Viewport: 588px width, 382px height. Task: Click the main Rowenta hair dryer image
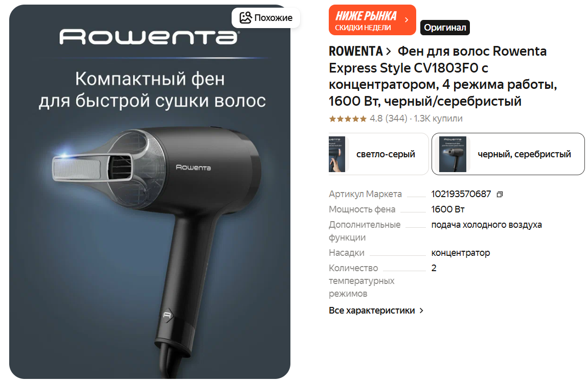point(150,192)
